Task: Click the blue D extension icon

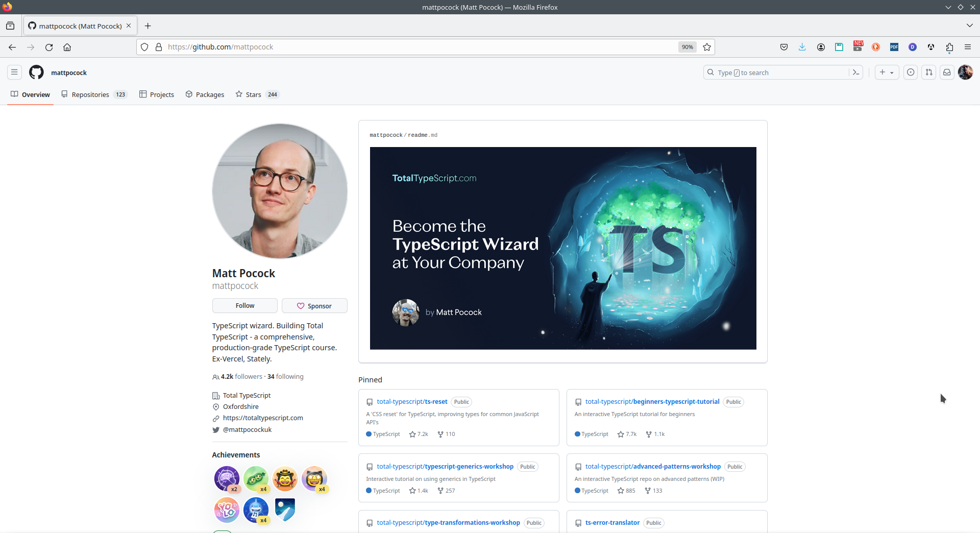Action: (913, 47)
